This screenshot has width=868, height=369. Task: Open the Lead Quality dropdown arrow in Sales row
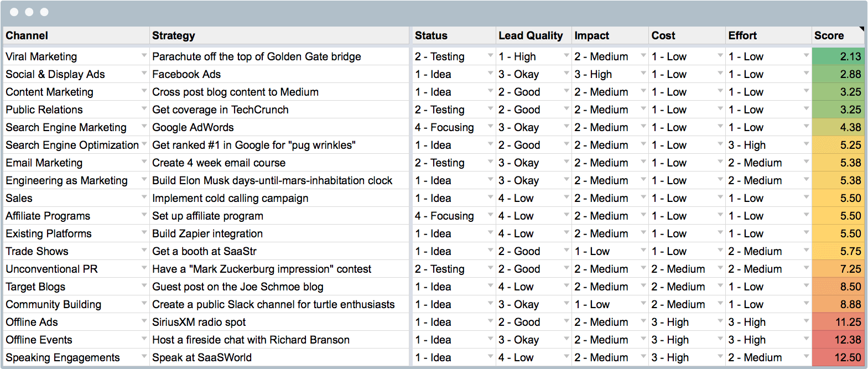click(x=566, y=197)
